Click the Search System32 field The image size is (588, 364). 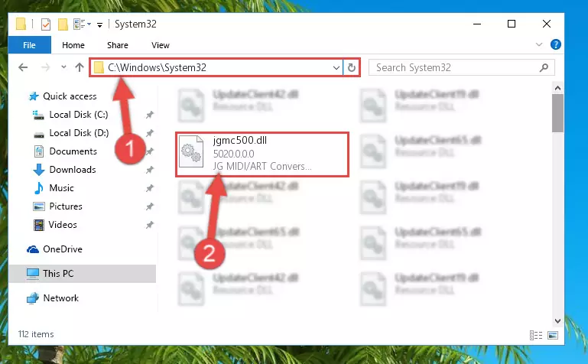click(462, 67)
